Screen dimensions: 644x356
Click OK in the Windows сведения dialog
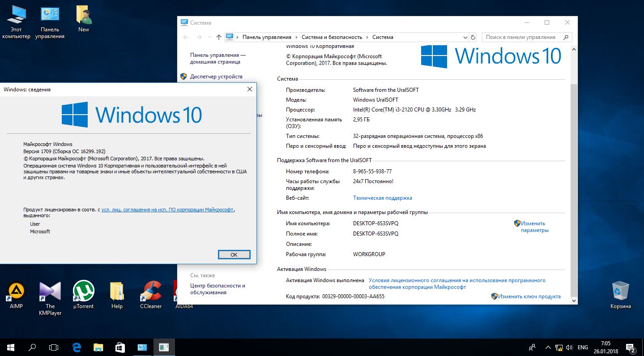234,254
